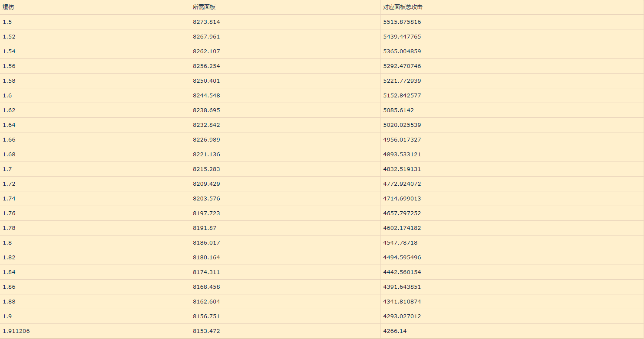Select the cell showing 8209.429
The image size is (644, 339).
[x=285, y=184]
